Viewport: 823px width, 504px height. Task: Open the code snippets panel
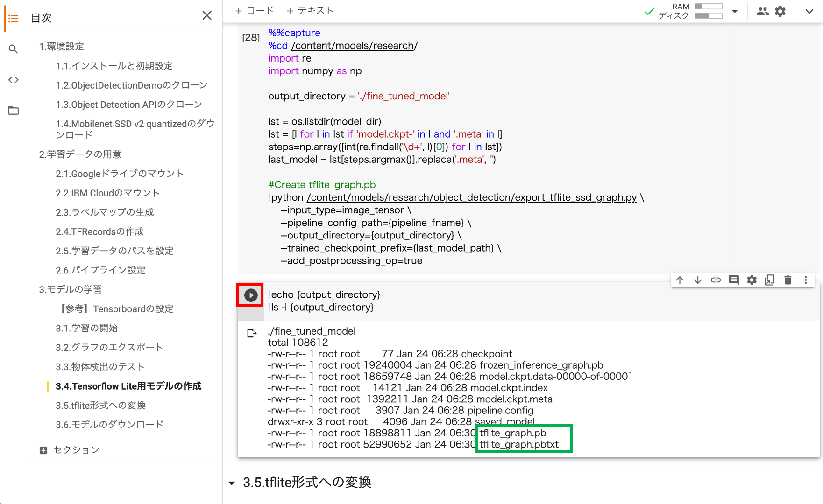coord(14,80)
